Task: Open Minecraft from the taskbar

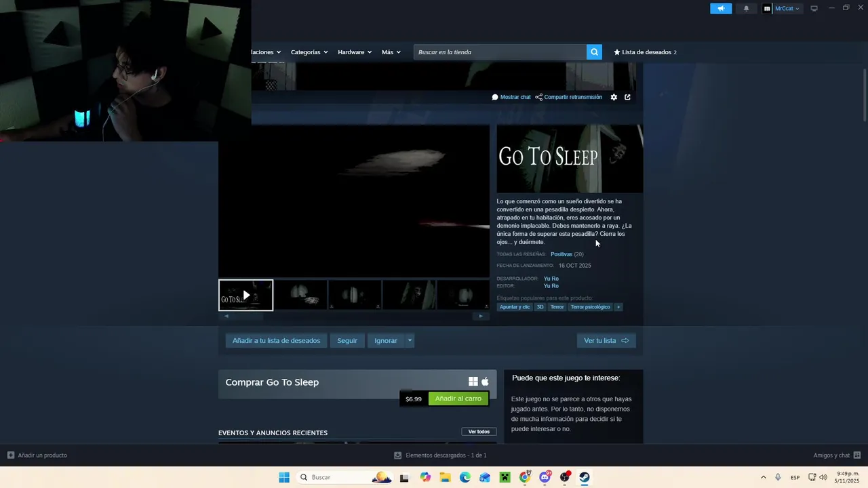Action: click(505, 477)
